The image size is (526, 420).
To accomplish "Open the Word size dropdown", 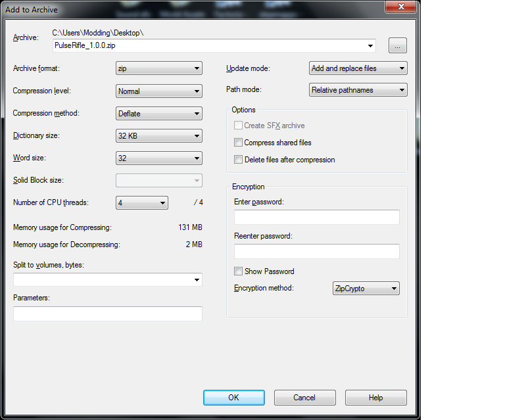I will [158, 158].
